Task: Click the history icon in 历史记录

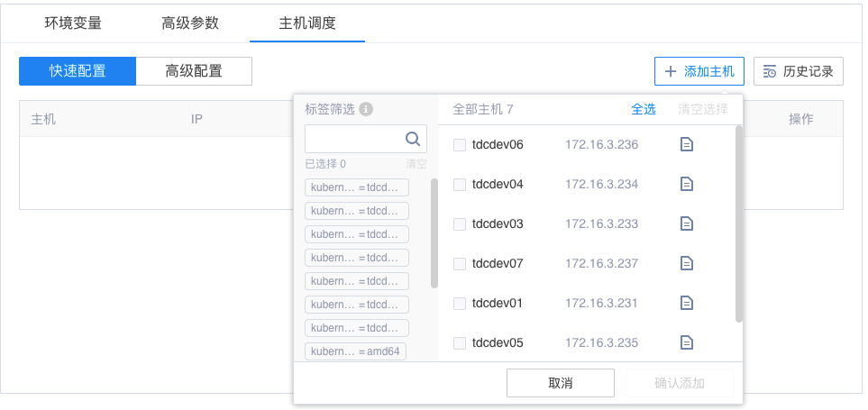Action: click(x=770, y=71)
